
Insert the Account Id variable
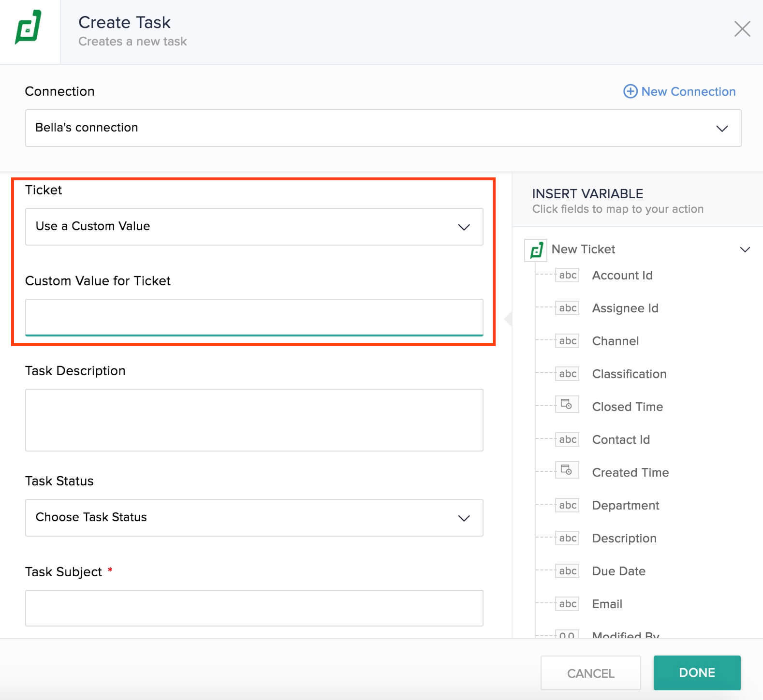pyautogui.click(x=622, y=276)
